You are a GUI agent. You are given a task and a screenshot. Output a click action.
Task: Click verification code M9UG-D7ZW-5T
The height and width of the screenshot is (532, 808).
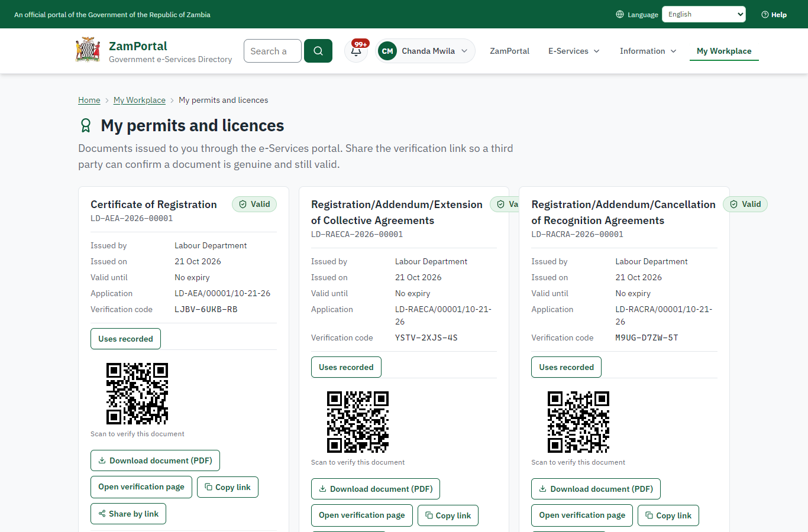(x=647, y=338)
